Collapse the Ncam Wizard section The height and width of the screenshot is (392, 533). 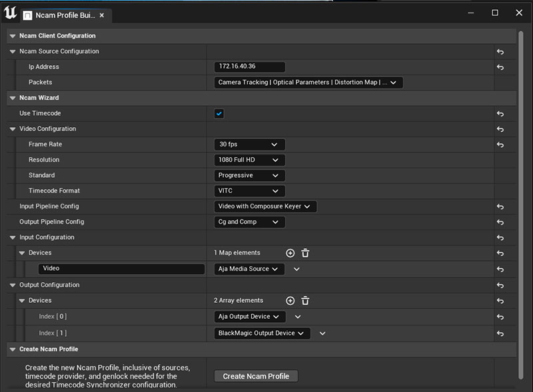[x=13, y=98]
